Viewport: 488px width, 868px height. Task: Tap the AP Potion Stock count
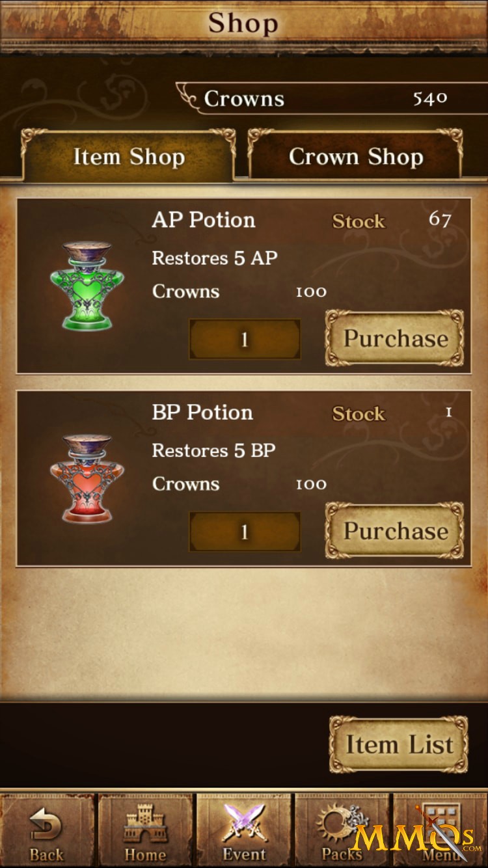(440, 219)
